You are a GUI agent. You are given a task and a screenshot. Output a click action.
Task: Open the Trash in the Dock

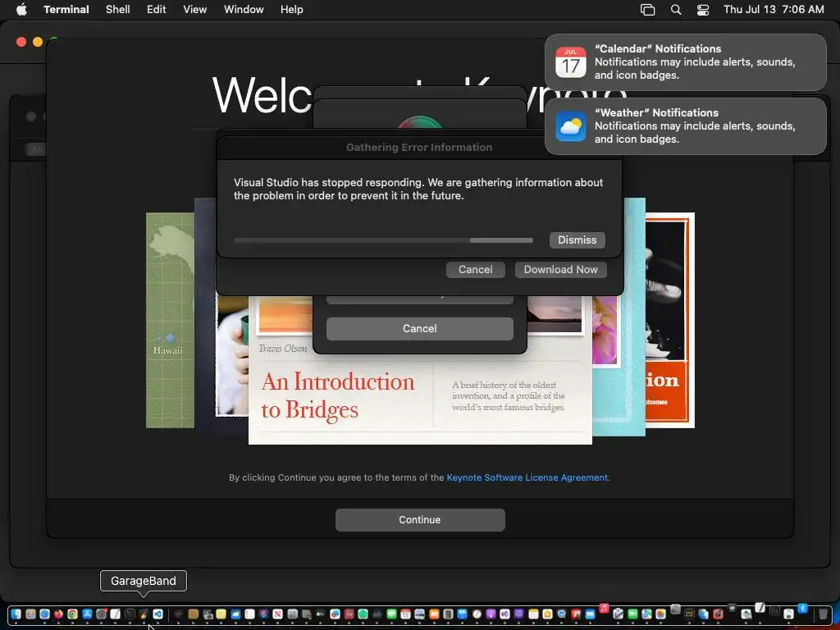click(x=823, y=614)
